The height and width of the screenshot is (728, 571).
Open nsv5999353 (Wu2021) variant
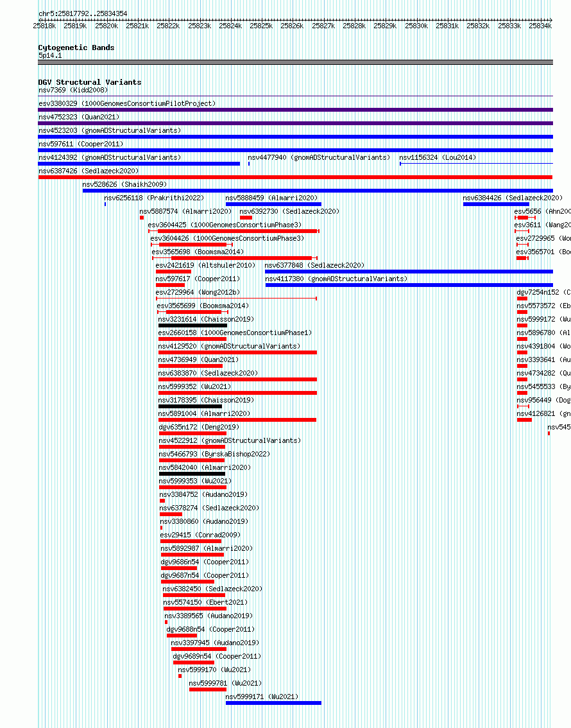(x=195, y=481)
